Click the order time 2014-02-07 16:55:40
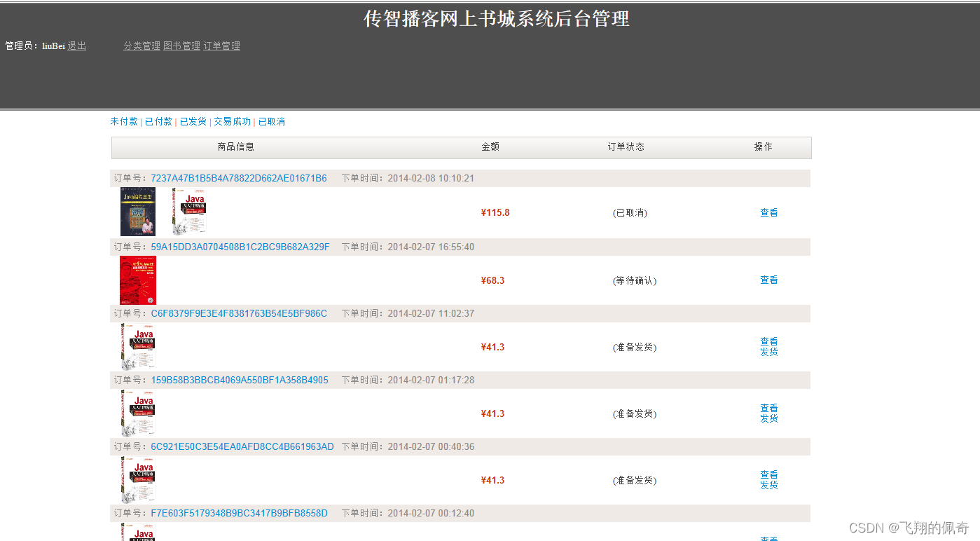This screenshot has height=541, width=980. coord(431,247)
